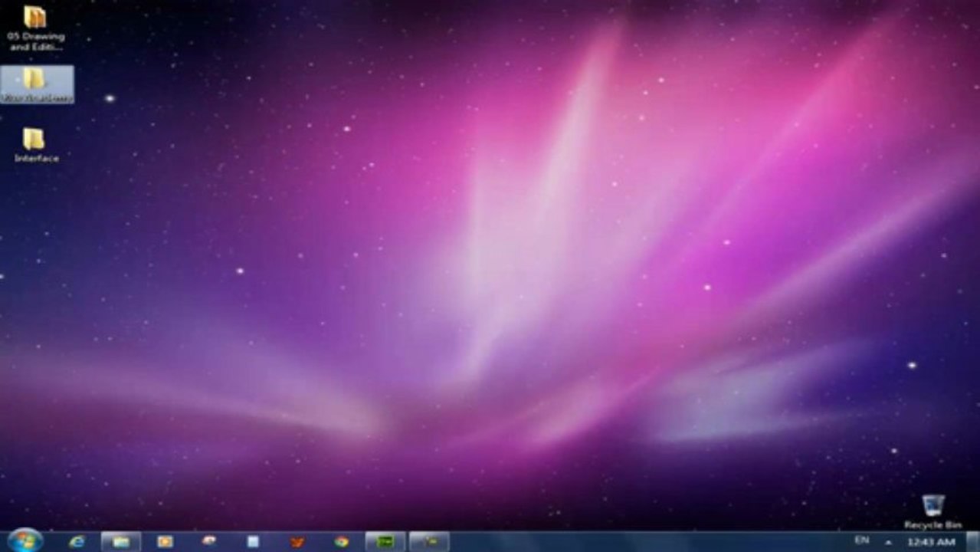980x552 pixels.
Task: Select the Interface folder on the desktop
Action: click(x=36, y=145)
